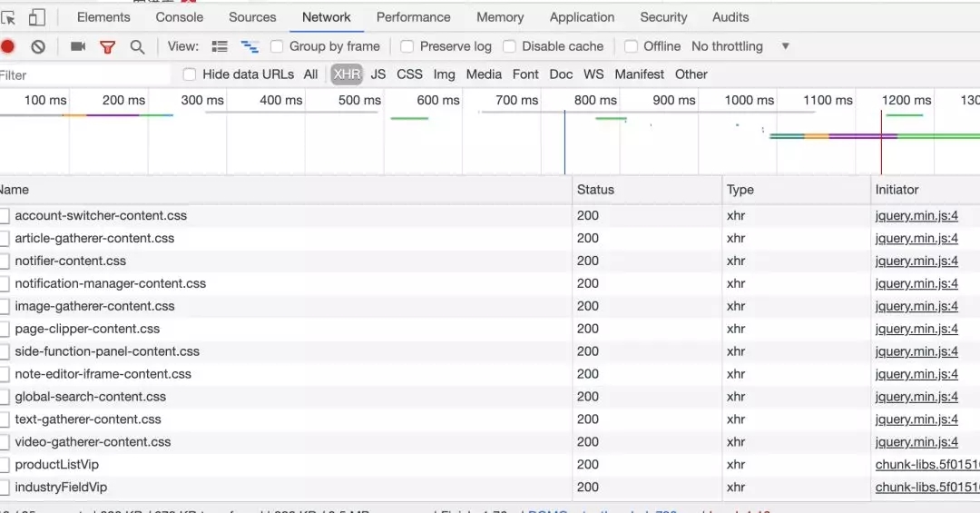This screenshot has height=513, width=980.
Task: Check Disable cache option
Action: [x=509, y=46]
